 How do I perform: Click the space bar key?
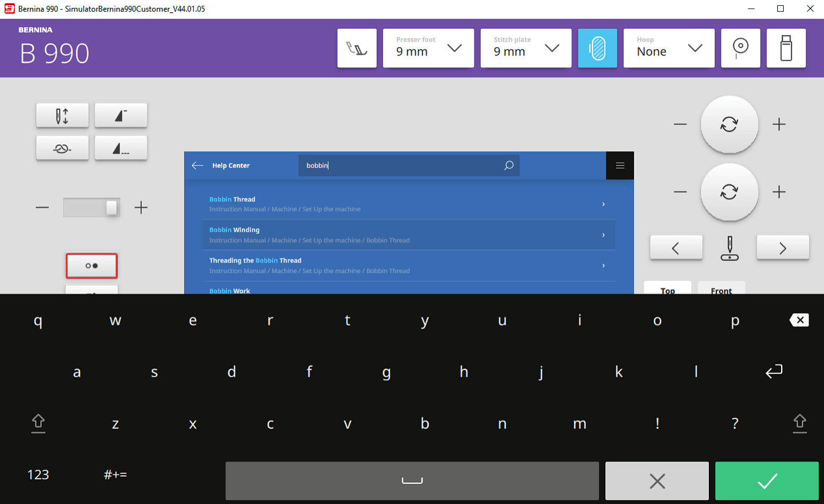412,481
